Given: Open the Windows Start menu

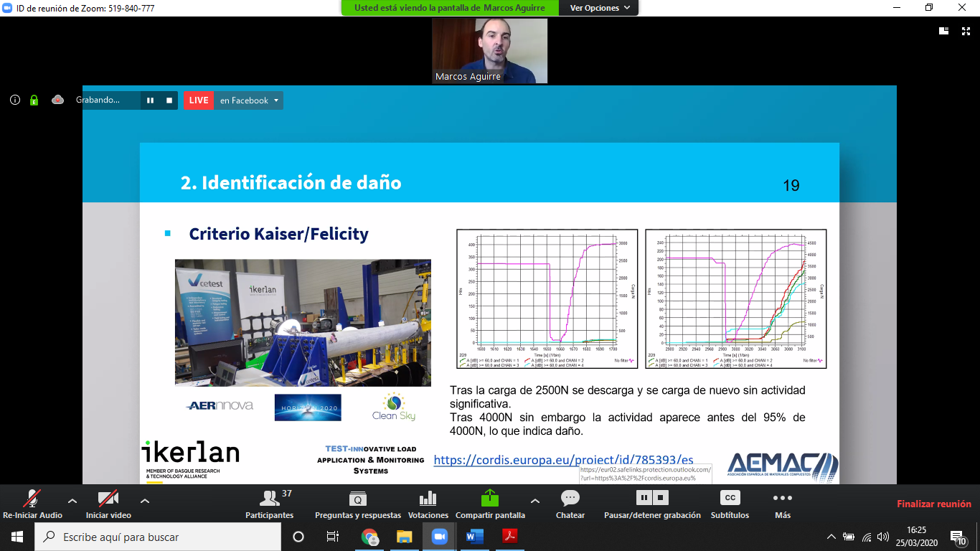Looking at the screenshot, I should click(x=17, y=537).
